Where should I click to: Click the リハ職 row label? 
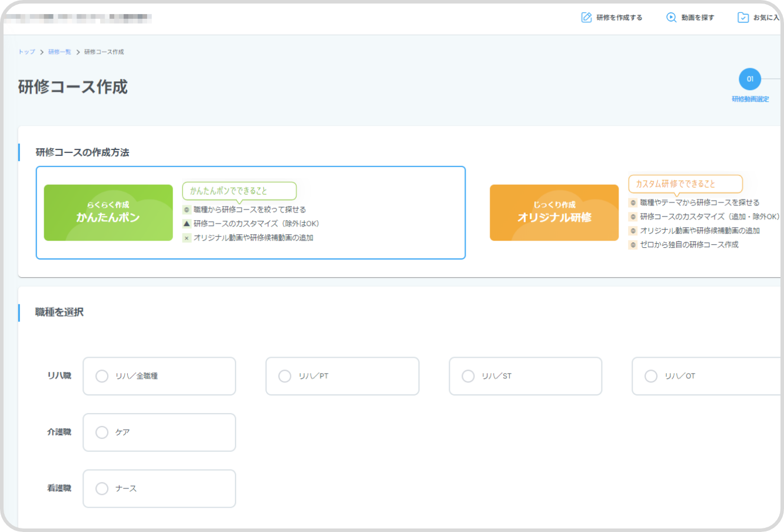59,375
